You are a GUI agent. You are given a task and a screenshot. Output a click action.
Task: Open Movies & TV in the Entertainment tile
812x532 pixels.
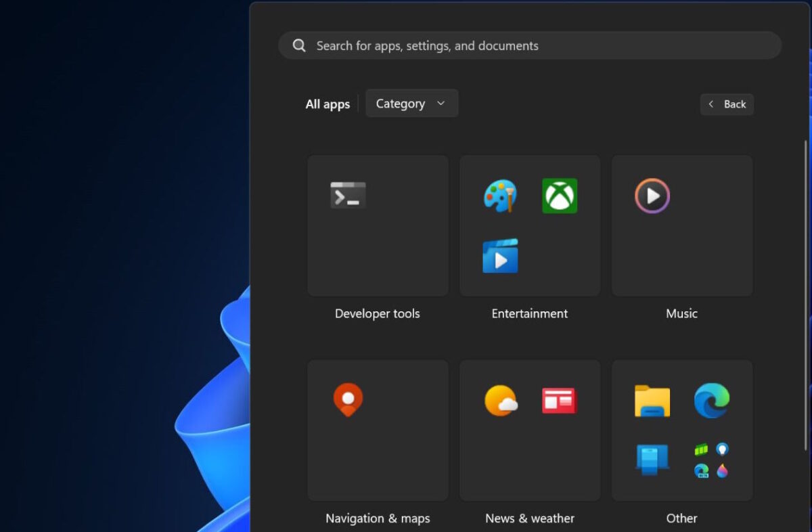[x=500, y=257]
